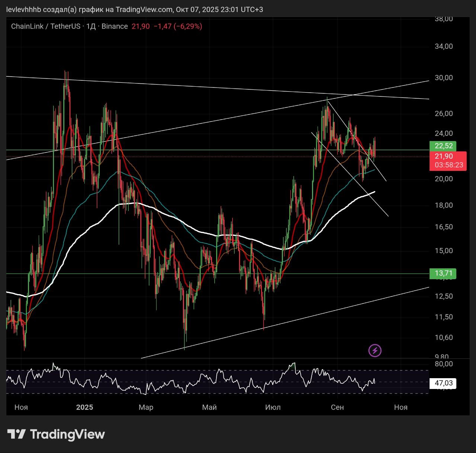Screen dimensions: 476x453
Task: Click the Май month marker on time axis
Action: click(209, 407)
